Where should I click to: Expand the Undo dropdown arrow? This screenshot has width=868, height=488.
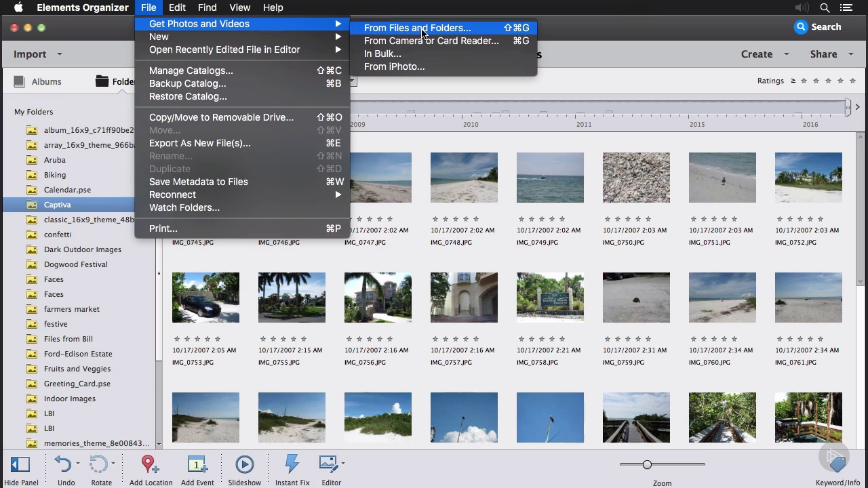(78, 464)
